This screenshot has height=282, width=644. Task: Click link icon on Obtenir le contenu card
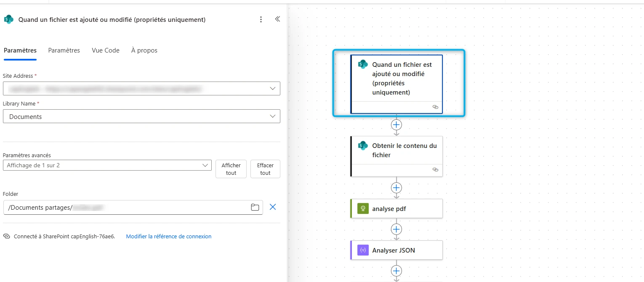436,170
